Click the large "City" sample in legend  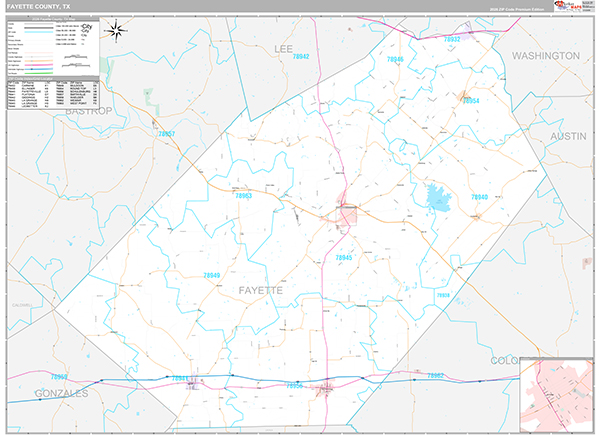(87, 26)
